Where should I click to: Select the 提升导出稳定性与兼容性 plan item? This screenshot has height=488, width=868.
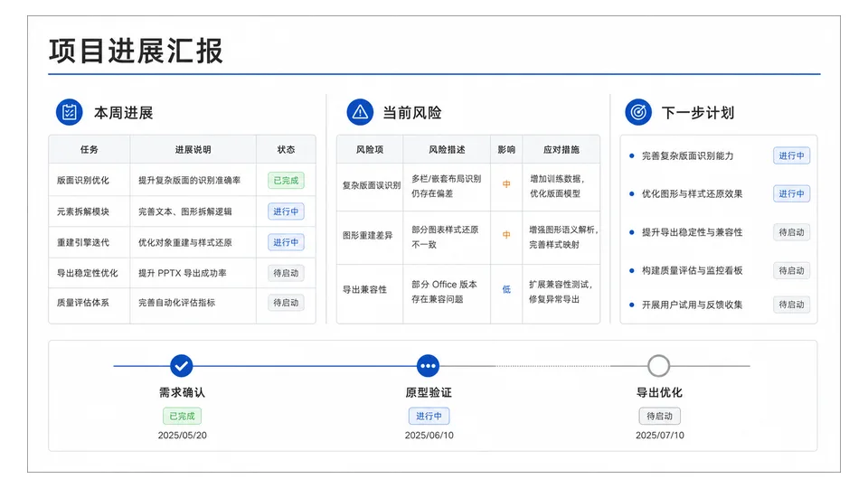(x=692, y=232)
